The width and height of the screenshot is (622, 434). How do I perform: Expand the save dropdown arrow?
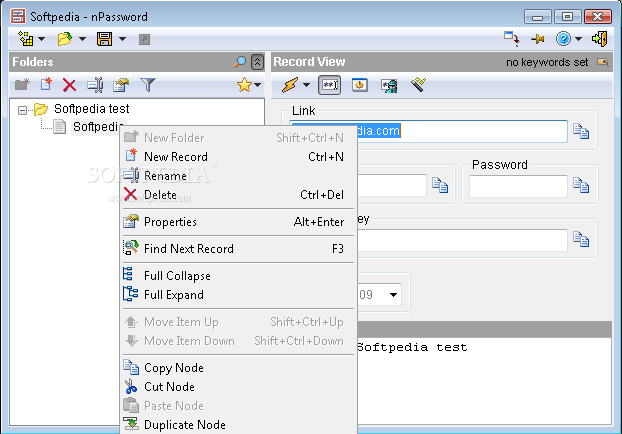coord(123,39)
